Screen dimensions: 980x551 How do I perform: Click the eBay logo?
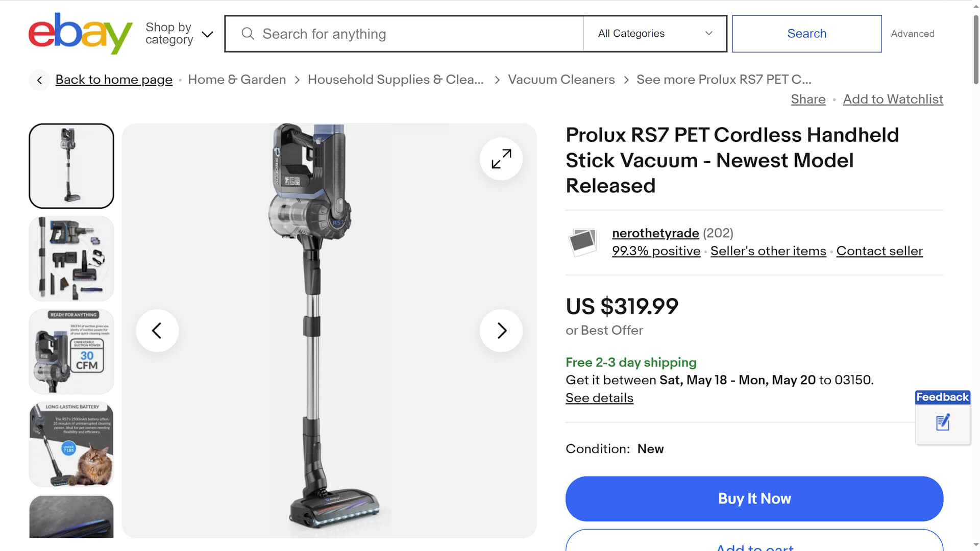(80, 34)
